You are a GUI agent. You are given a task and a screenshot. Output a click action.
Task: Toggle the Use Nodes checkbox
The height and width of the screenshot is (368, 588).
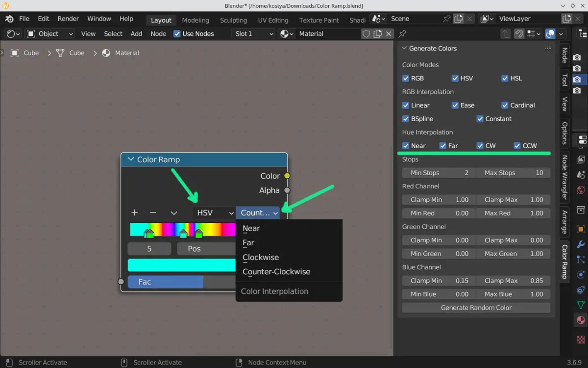[177, 34]
